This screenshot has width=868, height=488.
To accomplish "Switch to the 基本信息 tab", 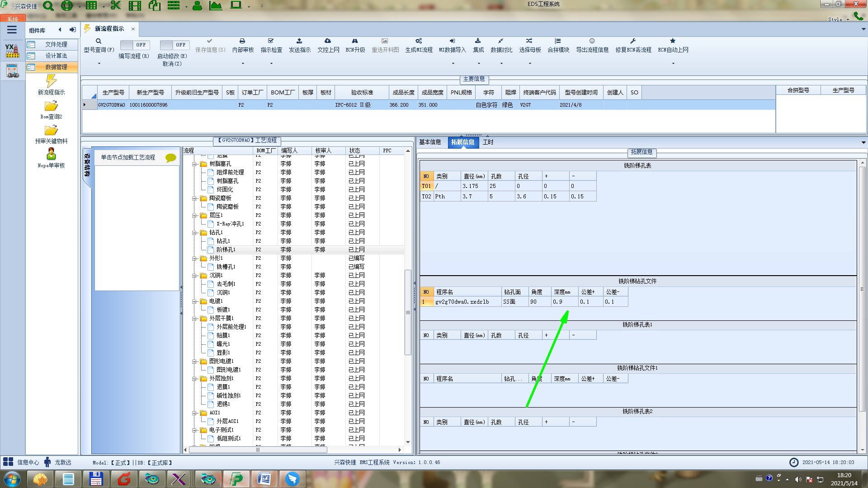I will (430, 142).
